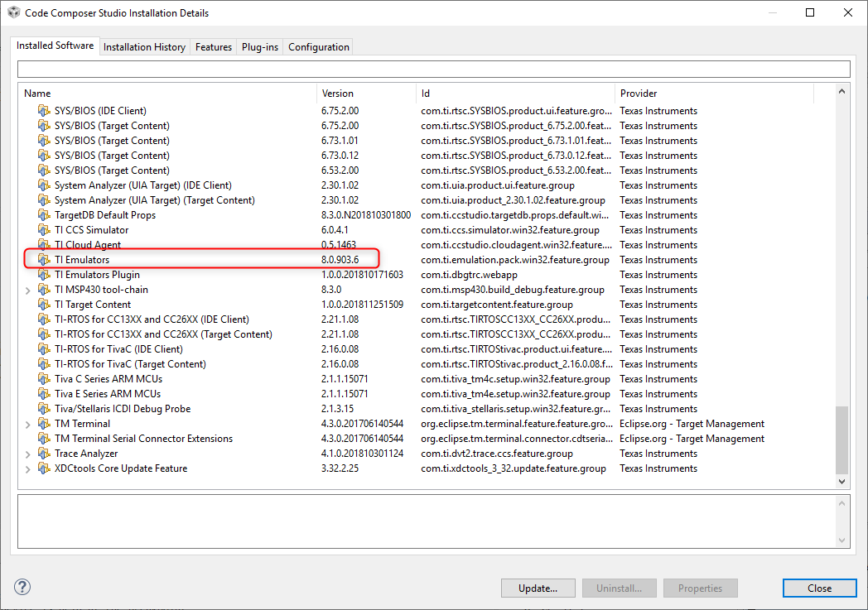Click the XDCtools Core Update Feature icon

click(x=44, y=469)
